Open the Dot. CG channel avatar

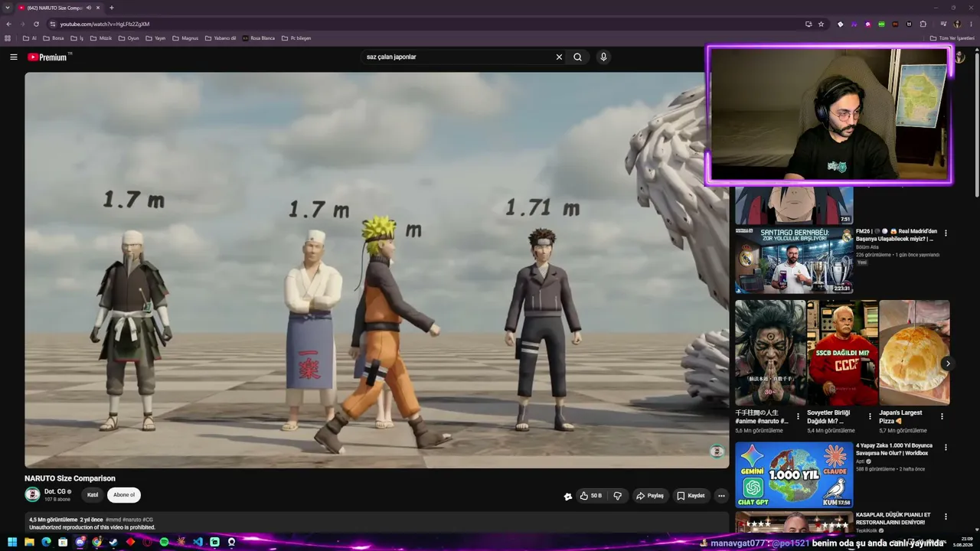tap(32, 494)
